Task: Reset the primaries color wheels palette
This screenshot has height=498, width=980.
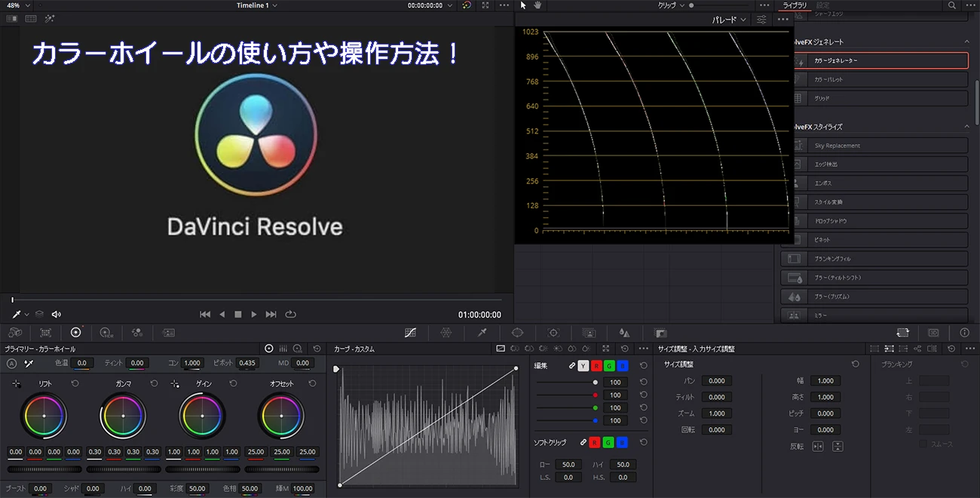Action: (x=317, y=349)
